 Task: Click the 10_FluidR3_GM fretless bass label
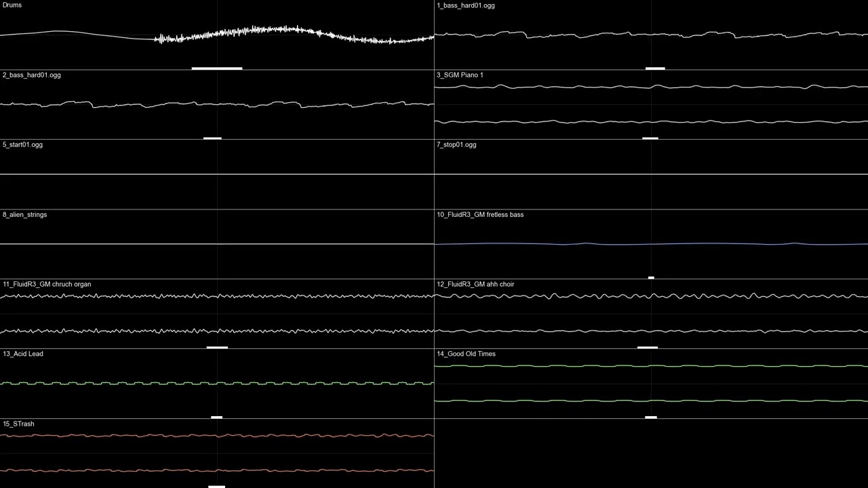[x=480, y=215]
